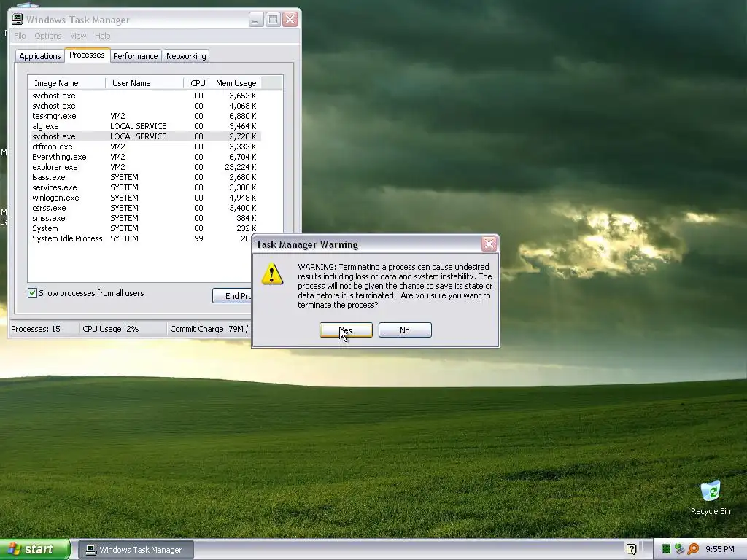This screenshot has width=747, height=560.
Task: Open the File menu
Action: 20,36
